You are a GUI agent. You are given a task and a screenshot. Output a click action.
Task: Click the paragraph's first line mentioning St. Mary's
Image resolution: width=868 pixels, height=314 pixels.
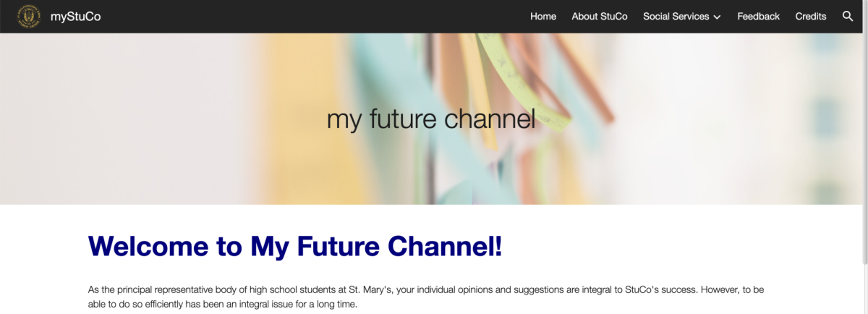(x=426, y=289)
